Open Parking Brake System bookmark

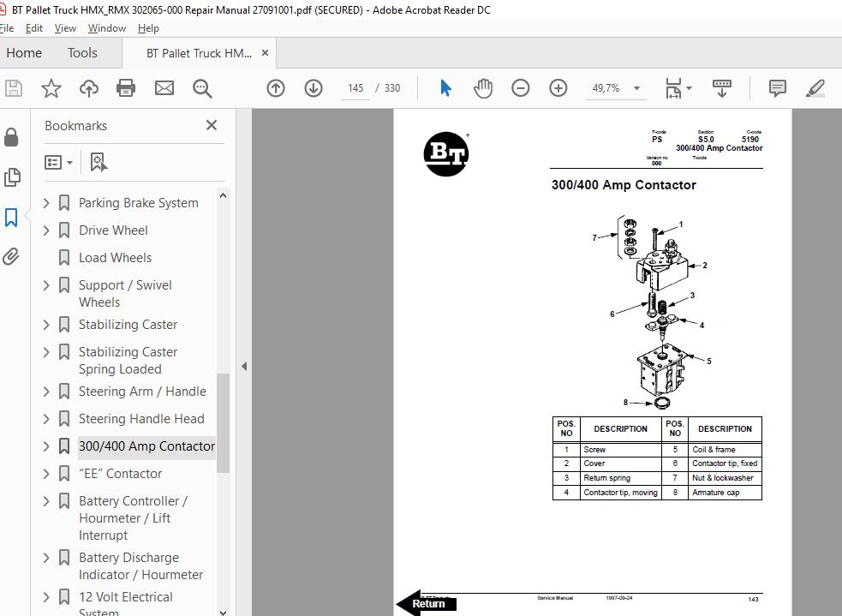[x=139, y=203]
